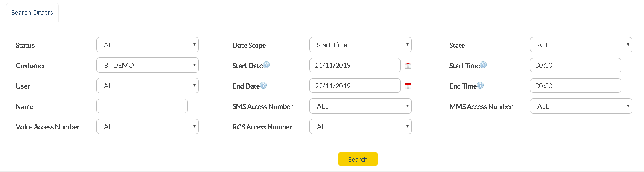Open the Customer dropdown showing BT DEMO
Screen dimensions: 644x172
pos(147,66)
